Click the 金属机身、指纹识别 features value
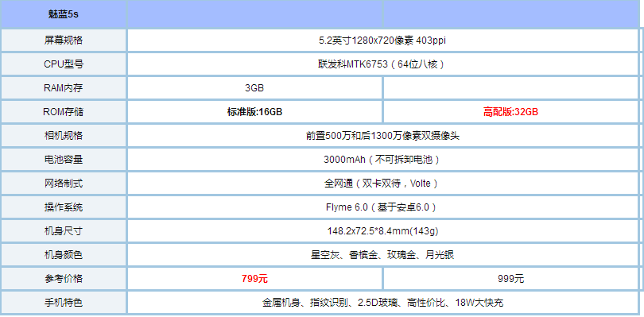The image size is (644, 317). pyautogui.click(x=382, y=303)
